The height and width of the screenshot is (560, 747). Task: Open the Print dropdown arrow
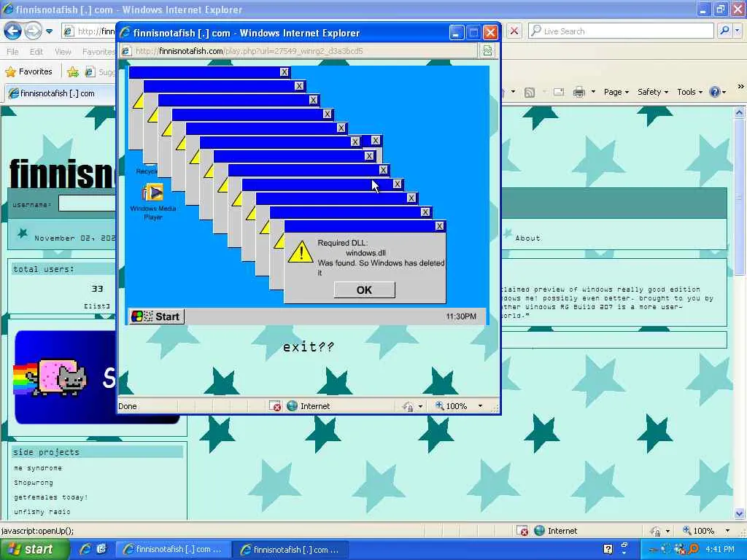593,92
